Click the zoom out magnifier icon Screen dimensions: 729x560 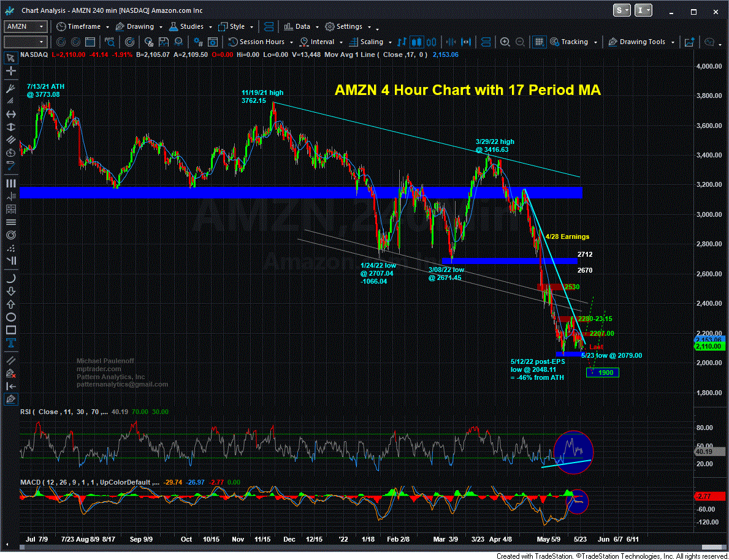point(521,42)
